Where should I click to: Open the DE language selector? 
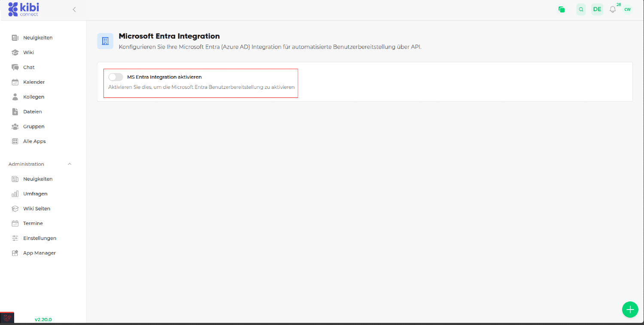tap(597, 9)
